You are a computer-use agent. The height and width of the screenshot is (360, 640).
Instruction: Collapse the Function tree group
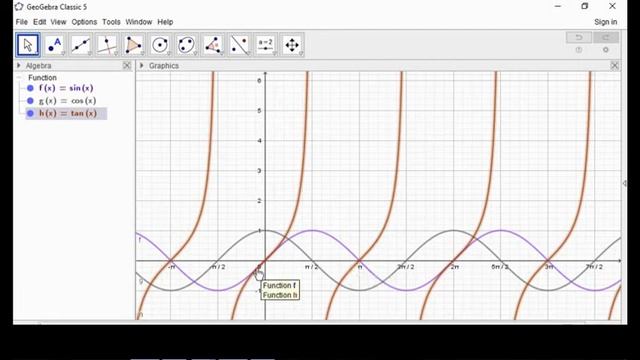coord(19,78)
